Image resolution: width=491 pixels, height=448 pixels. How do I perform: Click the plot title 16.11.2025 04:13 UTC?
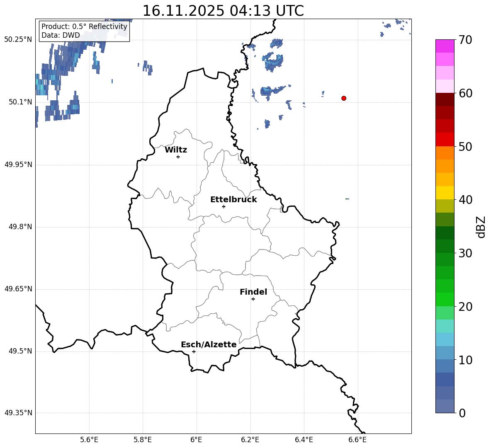pos(223,11)
